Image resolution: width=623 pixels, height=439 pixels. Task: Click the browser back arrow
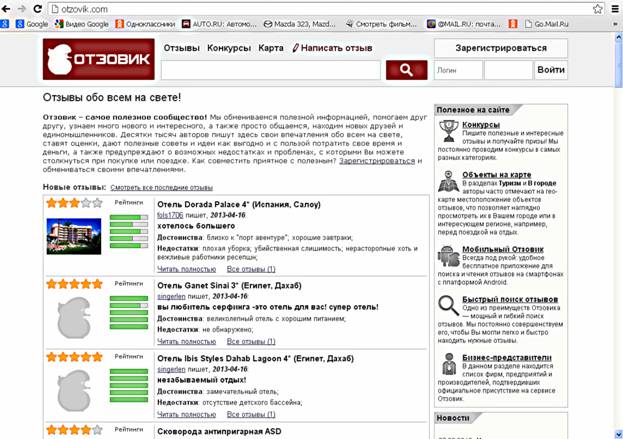click(6, 9)
